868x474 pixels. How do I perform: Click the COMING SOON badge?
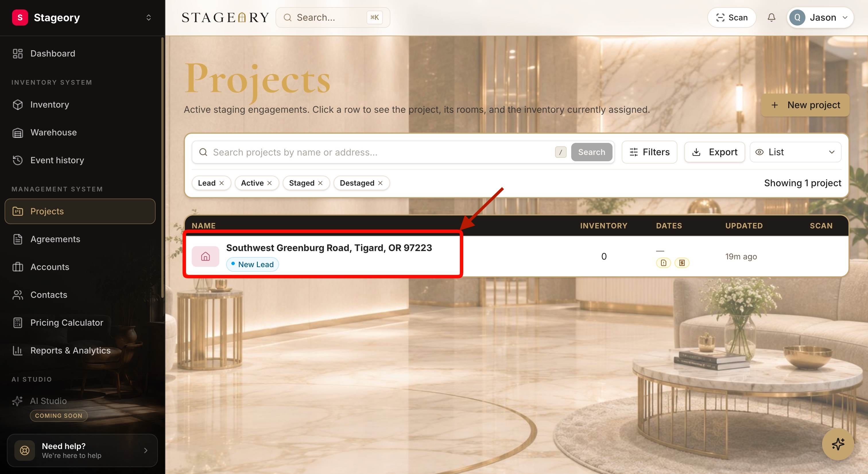(59, 416)
